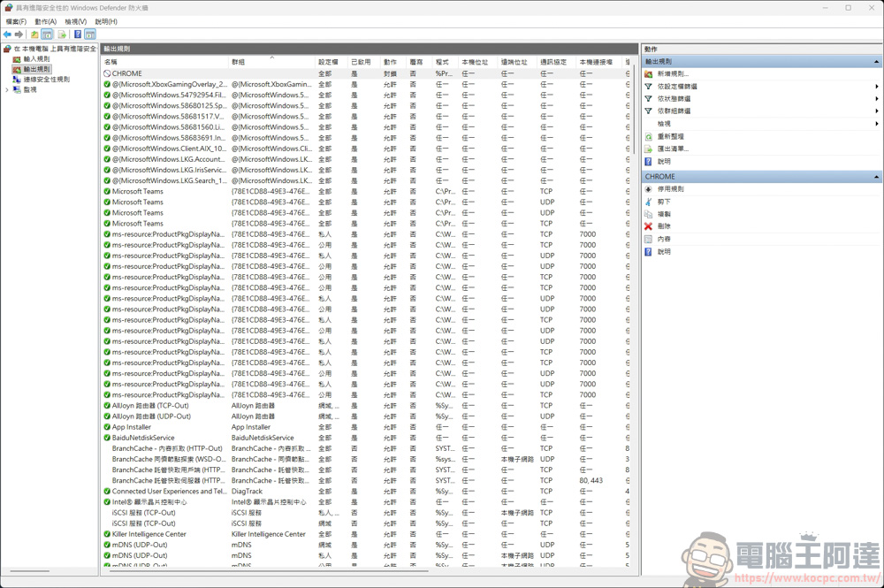Select the Killer Intelligence Center rule

pyautogui.click(x=366, y=534)
